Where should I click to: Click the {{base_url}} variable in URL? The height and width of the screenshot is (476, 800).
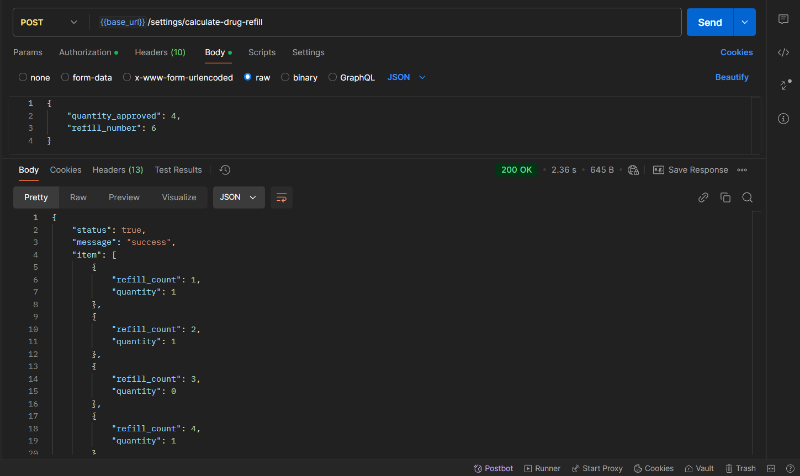(122, 22)
